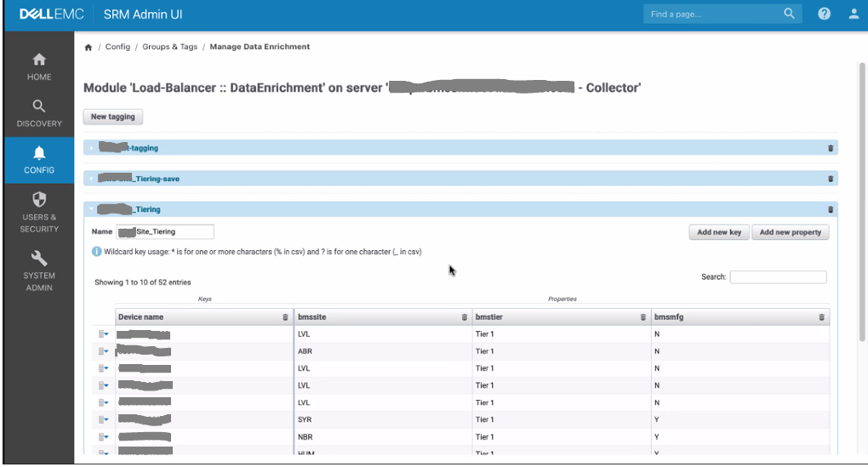Remove the bmsmfg property column
868x467 pixels.
click(x=821, y=317)
